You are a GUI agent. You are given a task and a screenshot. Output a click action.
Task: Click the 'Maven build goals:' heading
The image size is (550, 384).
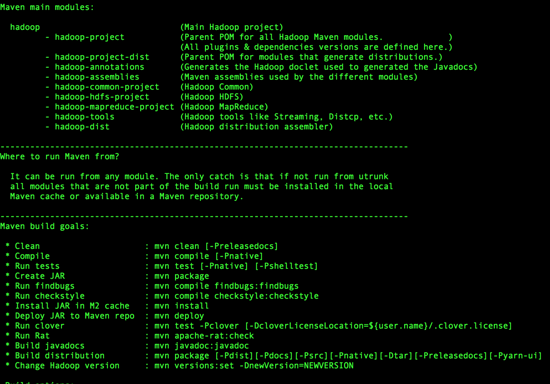coord(45,226)
